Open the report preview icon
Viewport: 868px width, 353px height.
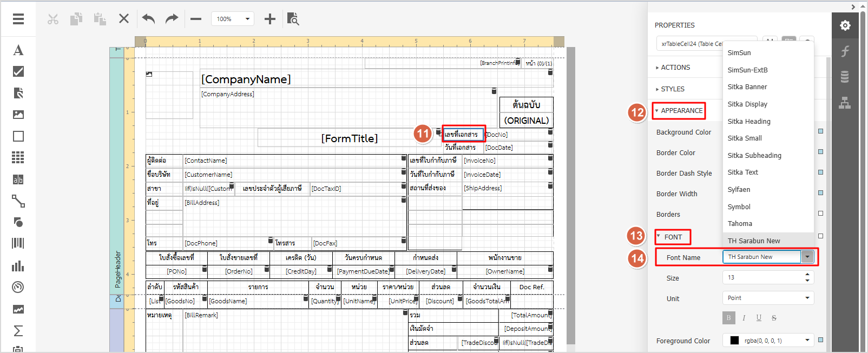pos(293,19)
